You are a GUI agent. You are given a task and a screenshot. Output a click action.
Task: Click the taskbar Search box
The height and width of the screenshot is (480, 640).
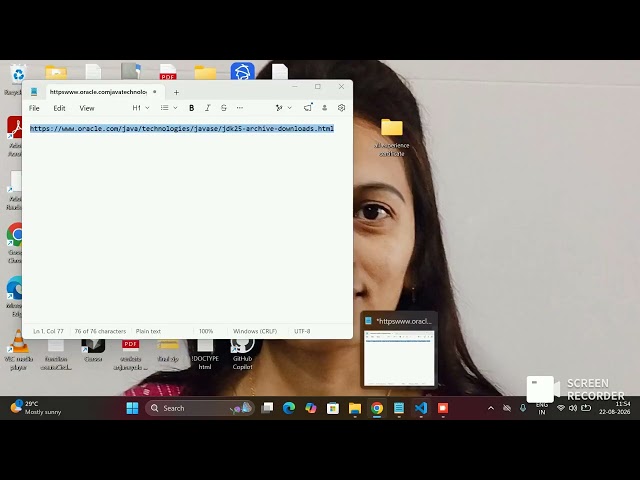point(200,408)
